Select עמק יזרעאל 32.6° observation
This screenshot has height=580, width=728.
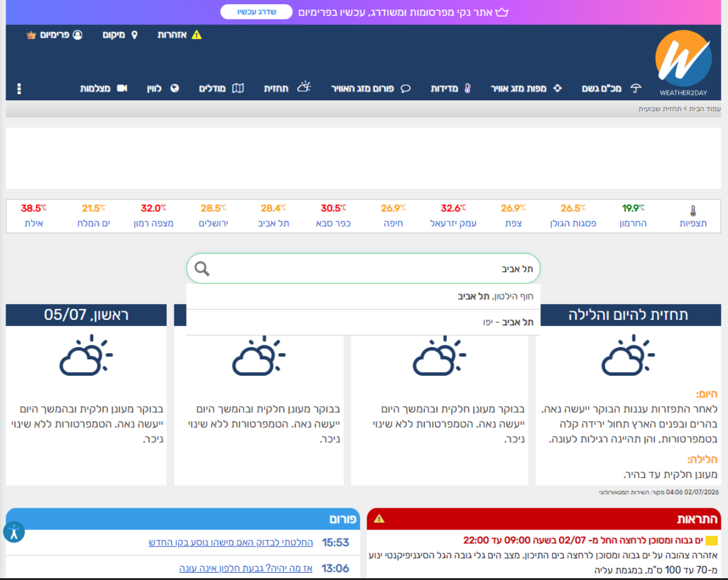pos(453,216)
